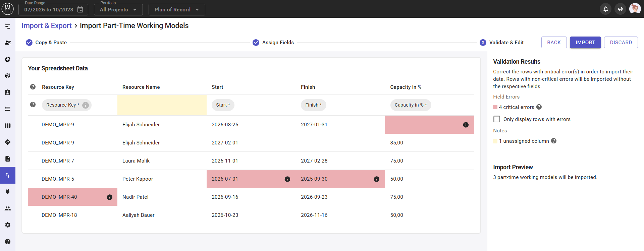
Task: Click the Start * field chip
Action: pos(223,105)
